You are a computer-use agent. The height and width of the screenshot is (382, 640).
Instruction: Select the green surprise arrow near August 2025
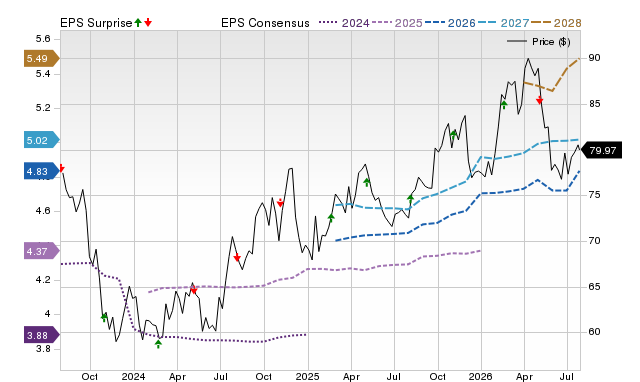tap(411, 199)
